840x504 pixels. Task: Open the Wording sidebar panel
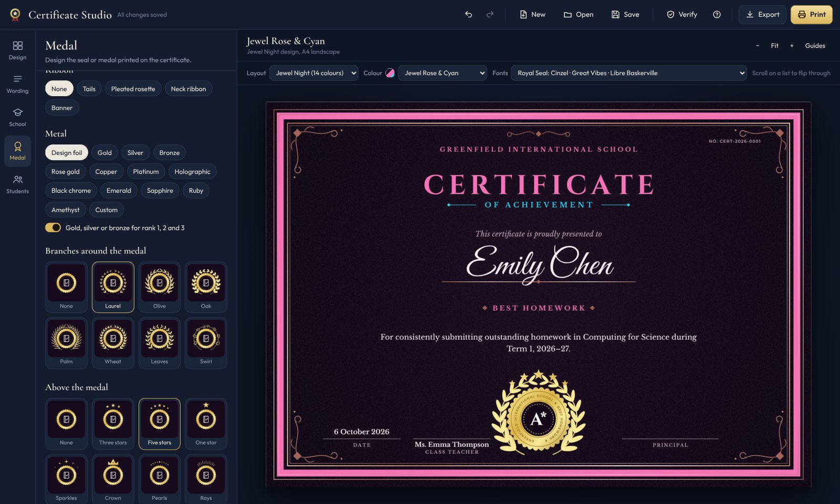(17, 84)
